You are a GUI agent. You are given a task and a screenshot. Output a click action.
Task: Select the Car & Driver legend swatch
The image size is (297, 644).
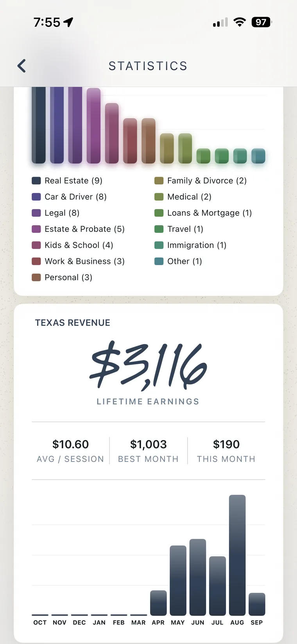click(x=36, y=197)
